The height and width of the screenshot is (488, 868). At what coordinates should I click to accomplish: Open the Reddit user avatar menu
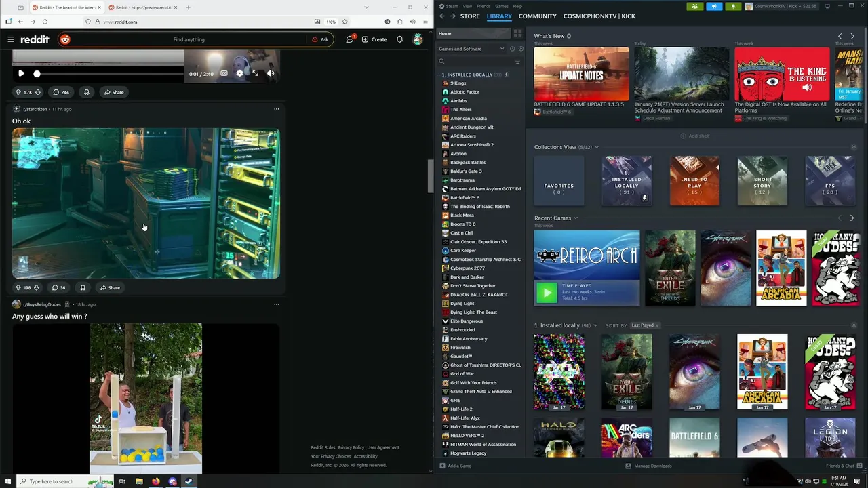(x=418, y=39)
